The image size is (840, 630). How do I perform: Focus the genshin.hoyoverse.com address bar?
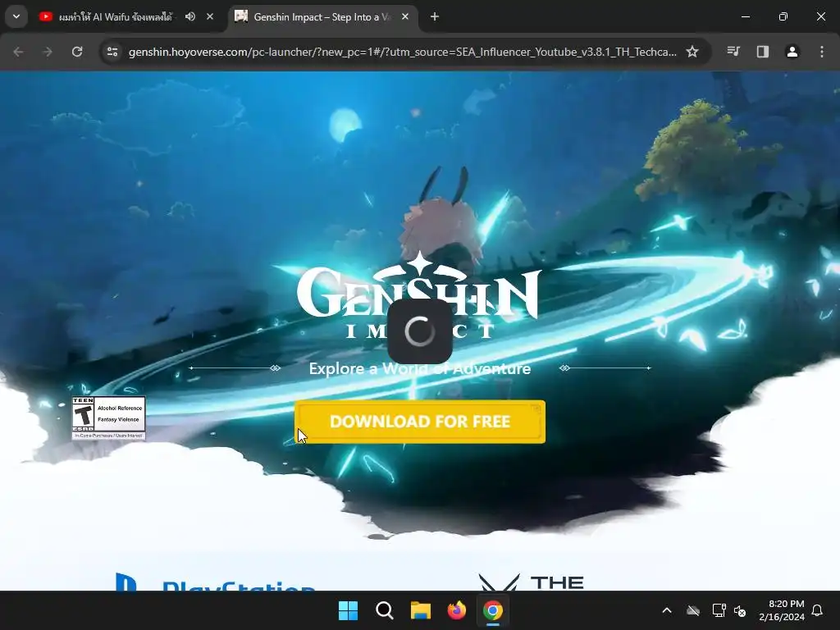click(x=402, y=52)
